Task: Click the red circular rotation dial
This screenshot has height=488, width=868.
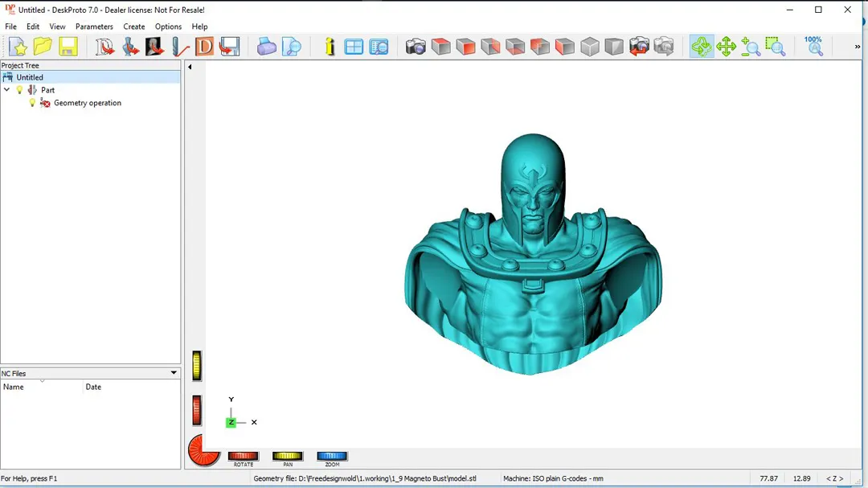Action: tap(203, 450)
